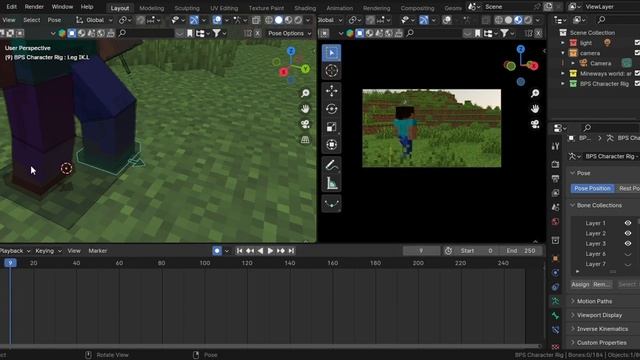Open the Tool properties tab
The image size is (640, 360).
click(556, 147)
